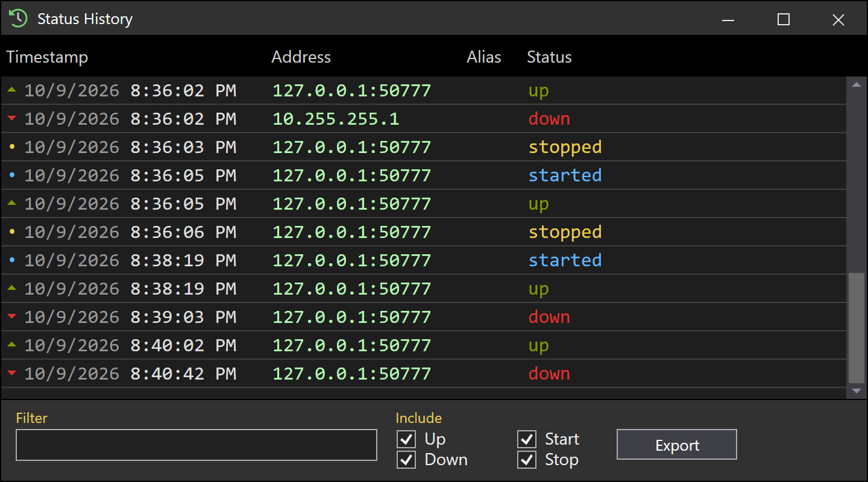Screen dimensions: 868x482
Task: Select the 10.255.255.1 address cell
Action: click(x=336, y=119)
